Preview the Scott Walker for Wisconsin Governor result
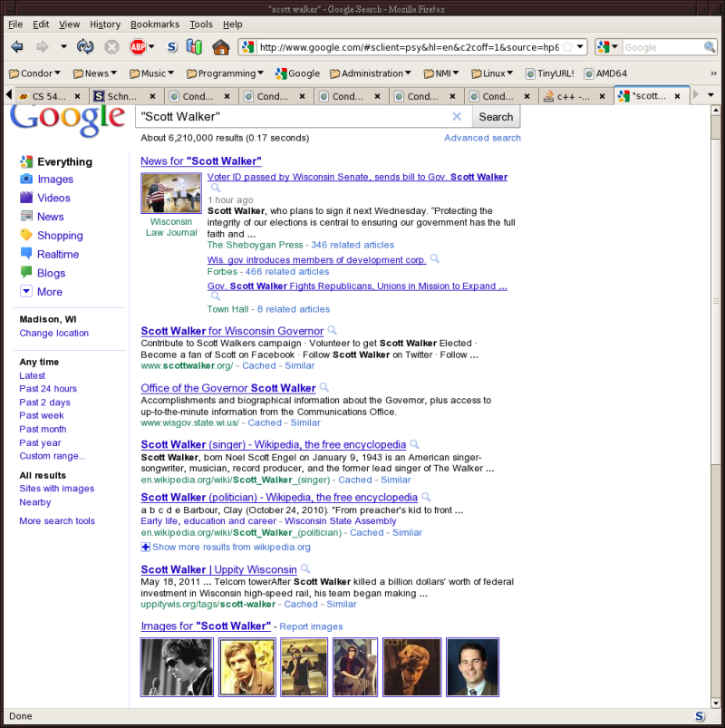 click(x=332, y=330)
